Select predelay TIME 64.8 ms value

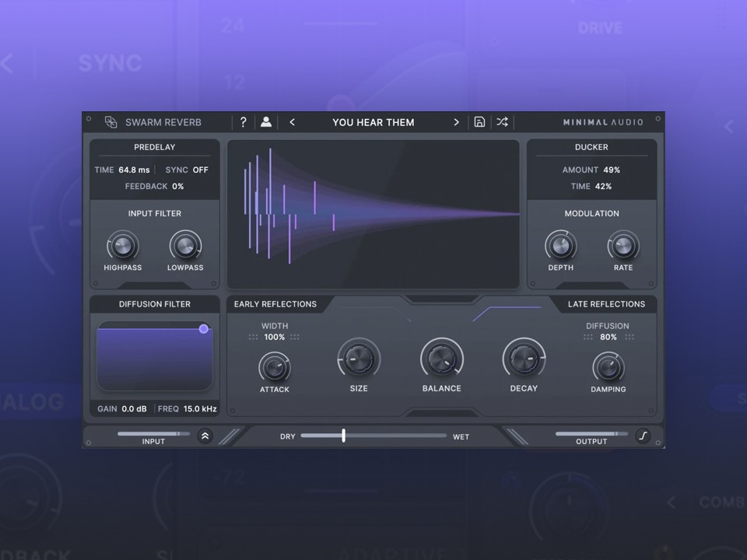(134, 170)
